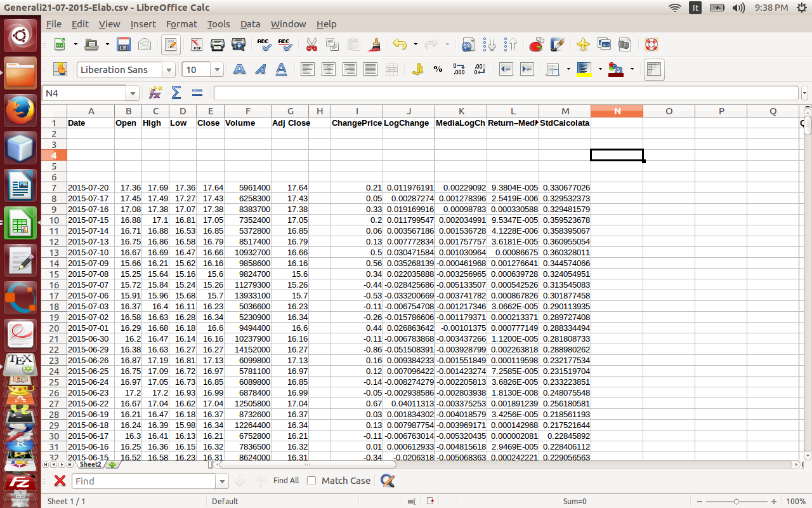Open the Gallery icon
Image resolution: width=812 pixels, height=508 pixels.
pos(604,44)
